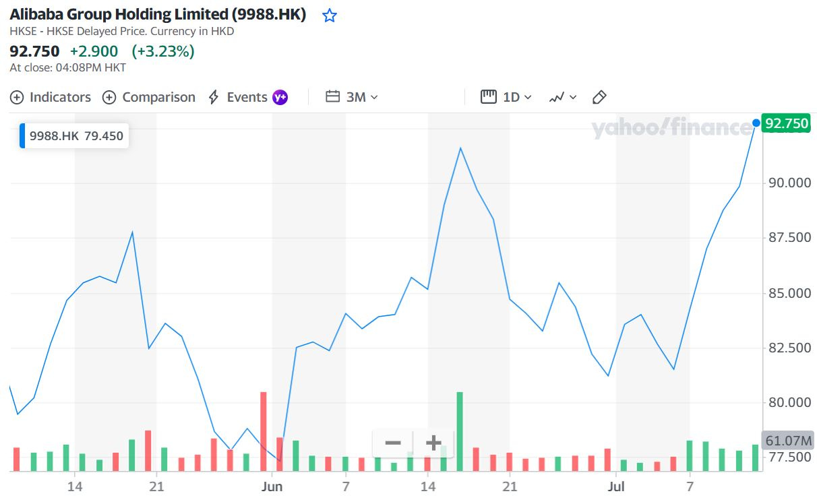Click the Alibaba Group Holding Limited title
This screenshot has width=817, height=504.
158,15
